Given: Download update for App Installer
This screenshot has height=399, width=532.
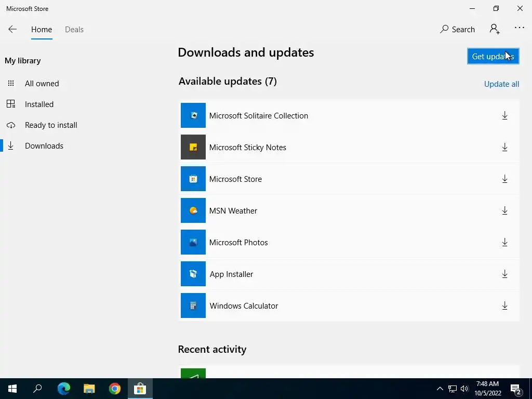Looking at the screenshot, I should point(504,274).
